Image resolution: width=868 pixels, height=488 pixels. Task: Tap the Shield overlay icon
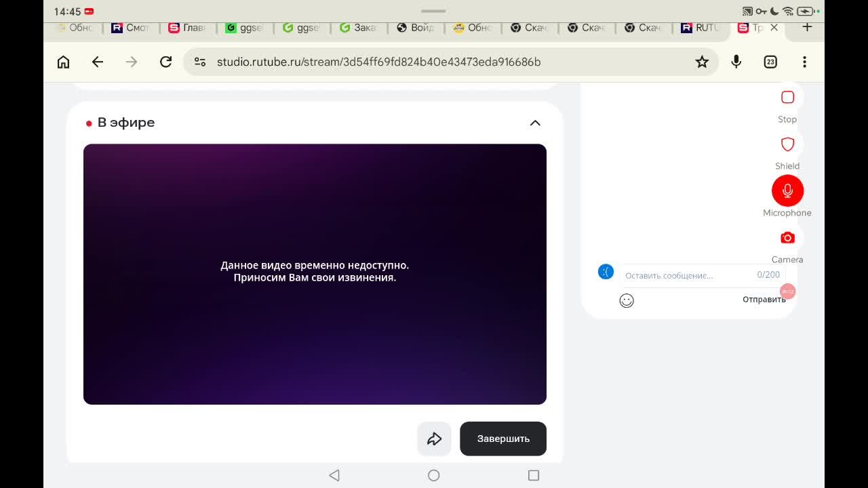(787, 144)
